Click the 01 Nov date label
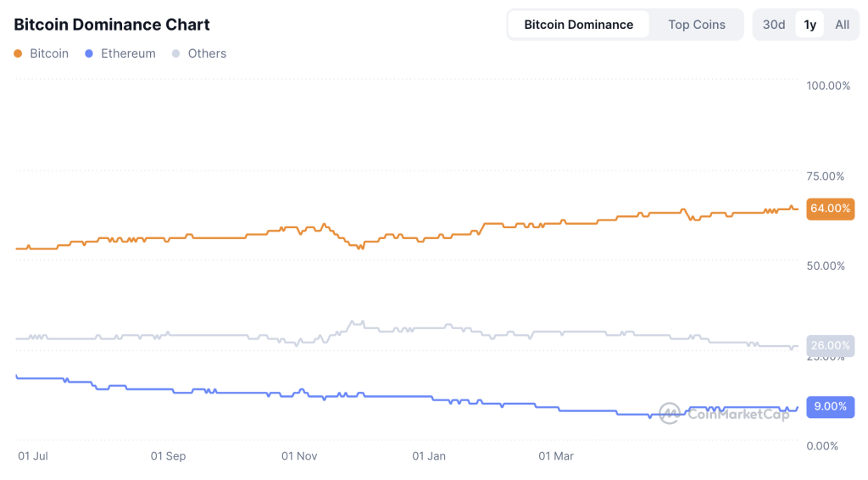This screenshot has height=480, width=868. (299, 456)
